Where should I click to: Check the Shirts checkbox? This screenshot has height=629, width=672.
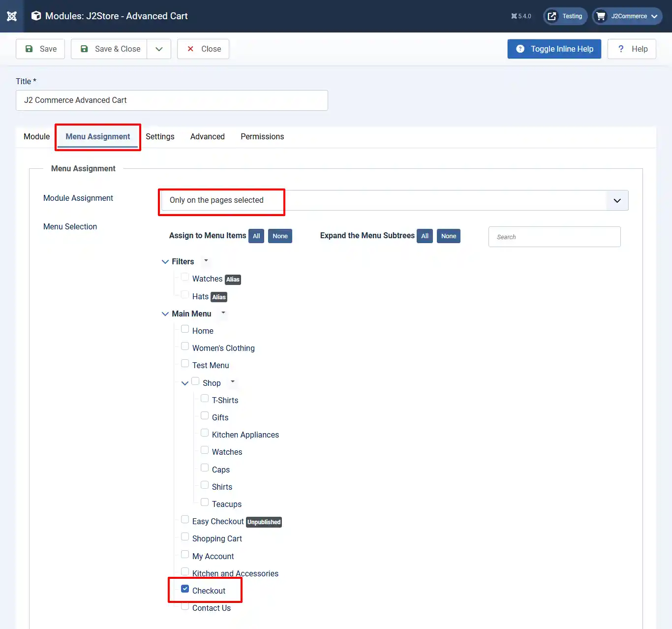[x=205, y=485]
